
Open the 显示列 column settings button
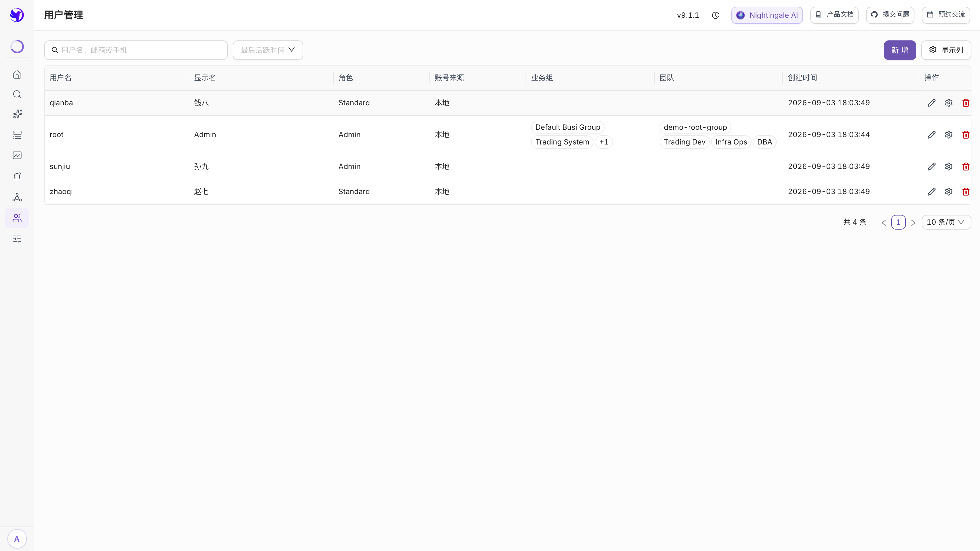(946, 50)
